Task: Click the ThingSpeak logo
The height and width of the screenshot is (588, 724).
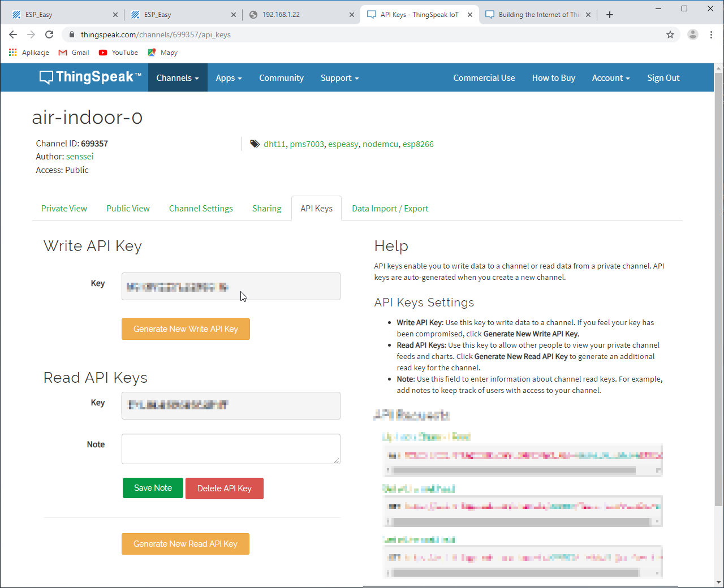Action: coord(90,77)
